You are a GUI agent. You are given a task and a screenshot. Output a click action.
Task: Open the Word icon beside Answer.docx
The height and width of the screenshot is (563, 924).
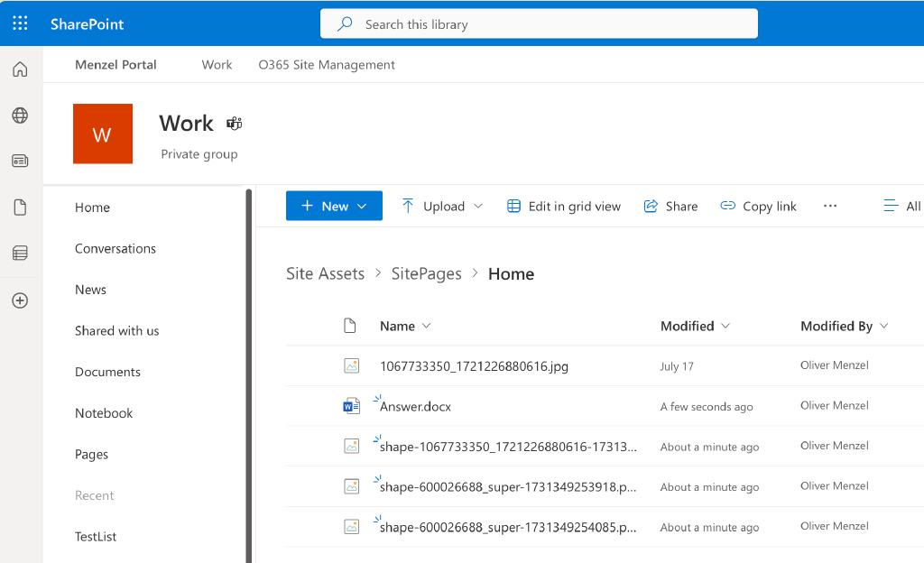[x=351, y=405]
